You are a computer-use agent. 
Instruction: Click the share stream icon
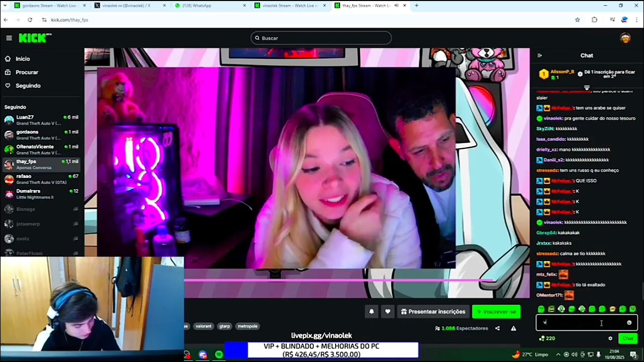[498, 328]
